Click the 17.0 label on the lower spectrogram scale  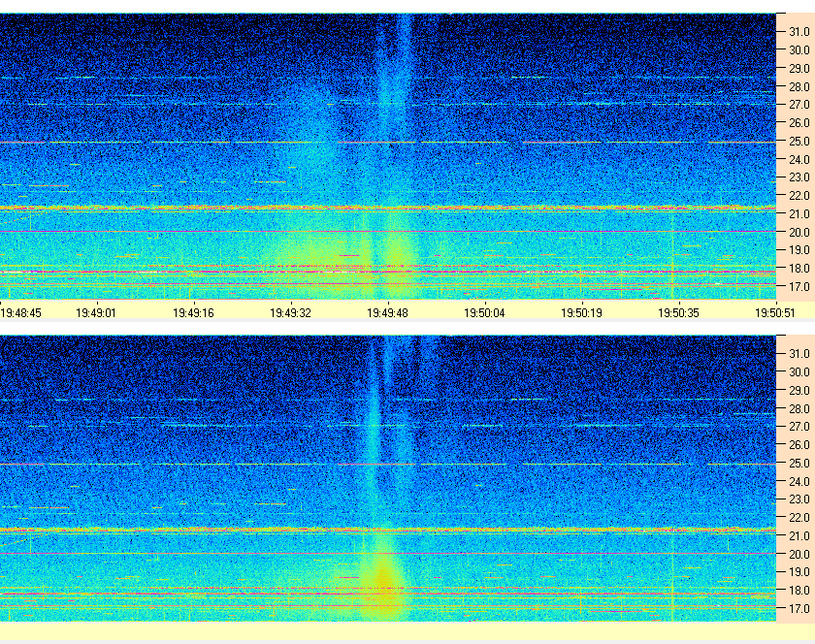point(799,609)
